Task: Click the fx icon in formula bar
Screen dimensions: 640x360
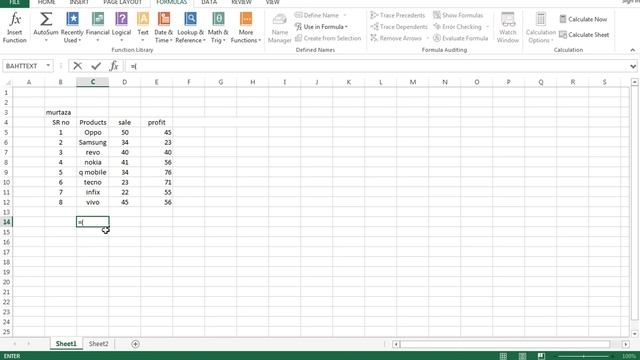Action: pyautogui.click(x=114, y=66)
